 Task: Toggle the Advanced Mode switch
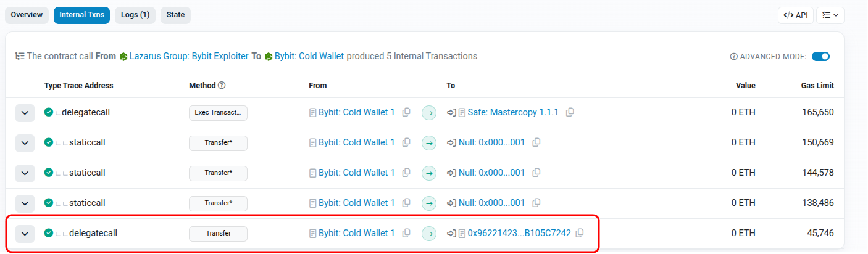(x=820, y=57)
